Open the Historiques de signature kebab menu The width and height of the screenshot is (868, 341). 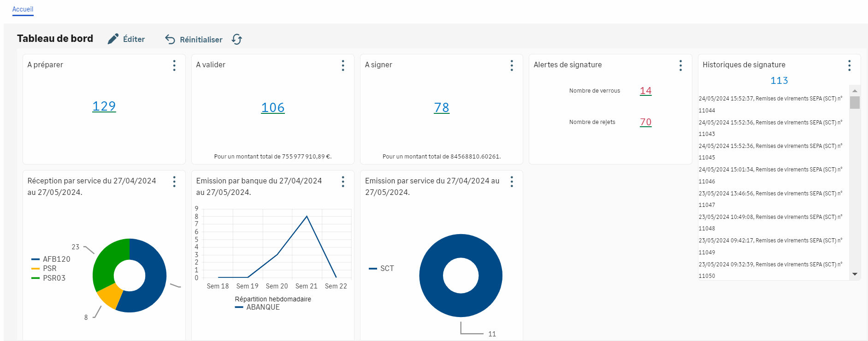(x=849, y=65)
